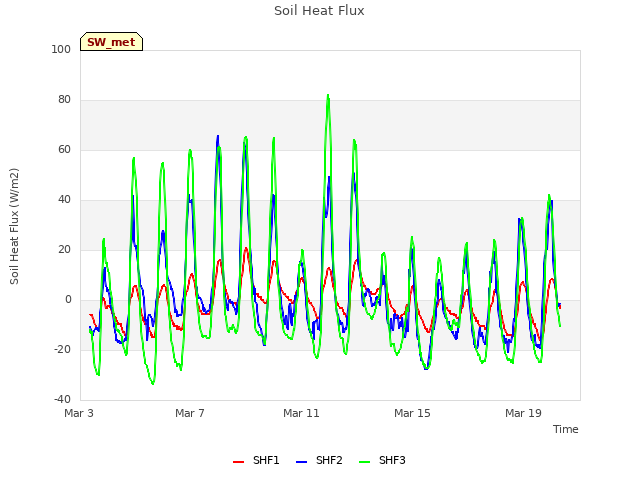Click the Mar 15 x-axis tick label
Image resolution: width=640 pixels, height=480 pixels.
(x=412, y=413)
